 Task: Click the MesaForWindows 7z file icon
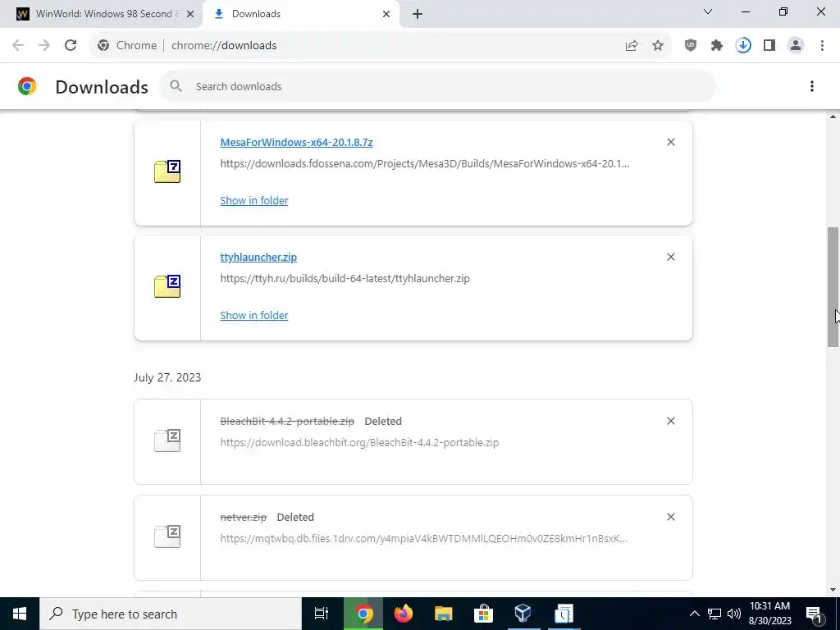(167, 171)
